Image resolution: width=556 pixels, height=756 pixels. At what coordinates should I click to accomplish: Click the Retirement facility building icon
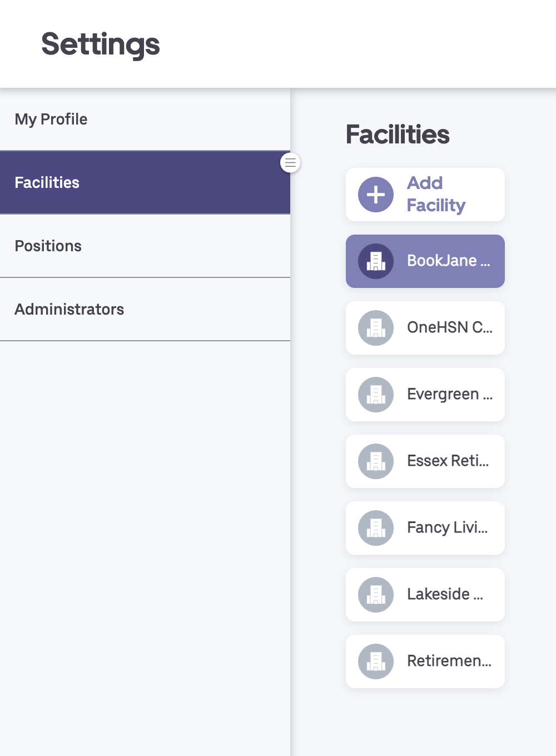375,661
